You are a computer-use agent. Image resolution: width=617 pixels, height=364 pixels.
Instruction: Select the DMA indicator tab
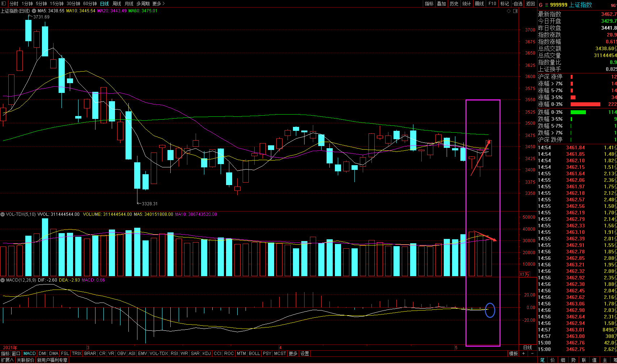click(54, 354)
